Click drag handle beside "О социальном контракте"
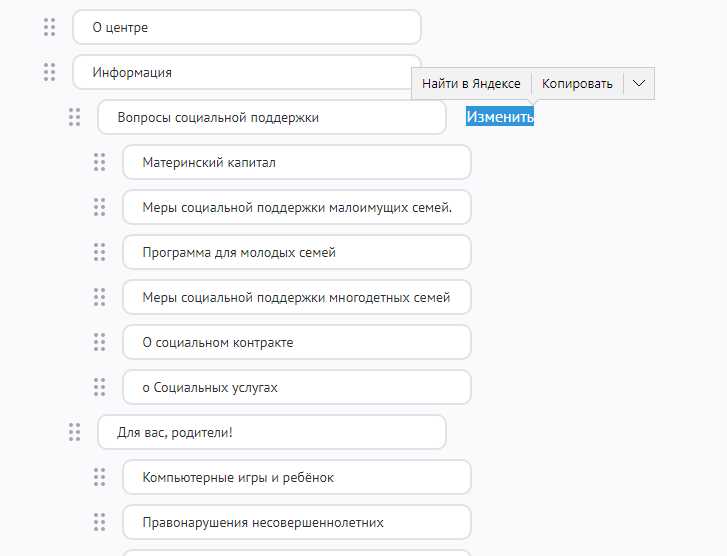Viewport: 727px width, 556px height. 99,342
